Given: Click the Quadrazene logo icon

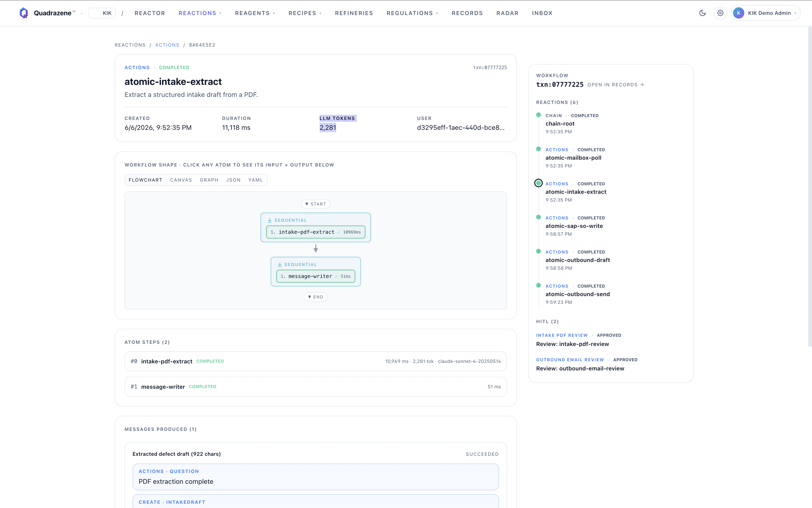Looking at the screenshot, I should pos(23,13).
